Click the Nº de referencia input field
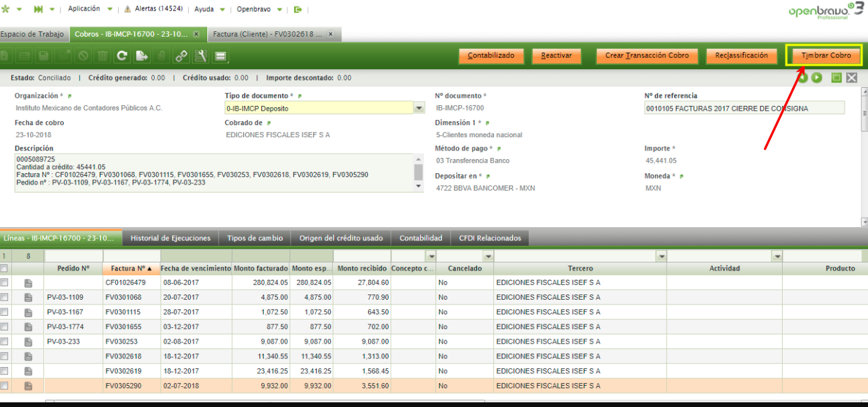868x407 pixels. point(744,108)
